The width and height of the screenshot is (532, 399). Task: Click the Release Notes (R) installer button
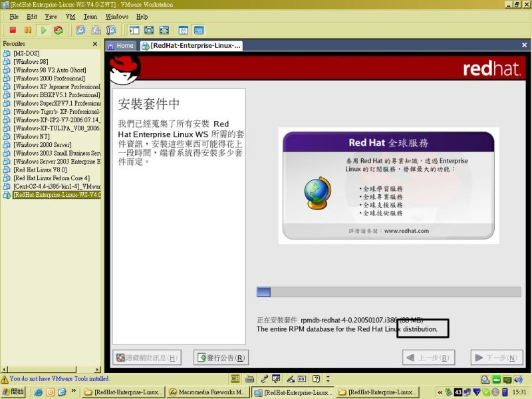(221, 358)
